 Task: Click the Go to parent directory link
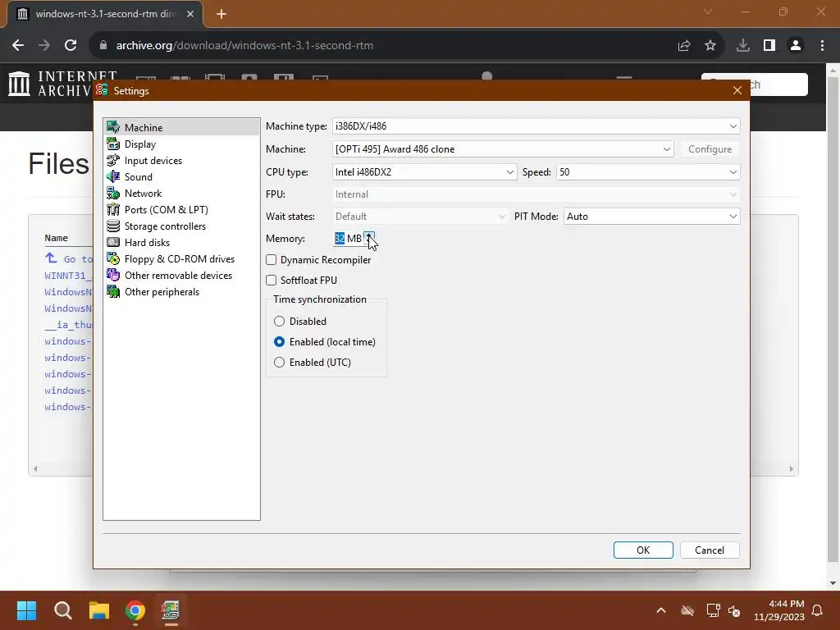pyautogui.click(x=69, y=258)
